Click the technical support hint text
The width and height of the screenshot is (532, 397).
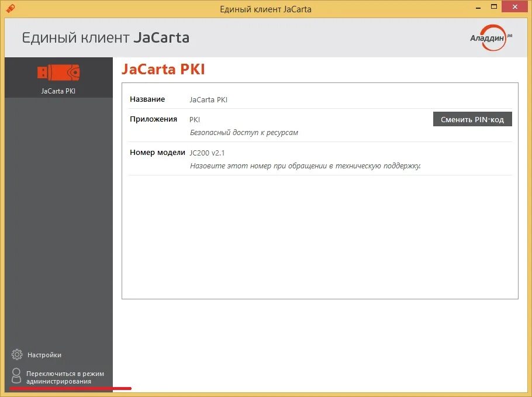pos(305,166)
